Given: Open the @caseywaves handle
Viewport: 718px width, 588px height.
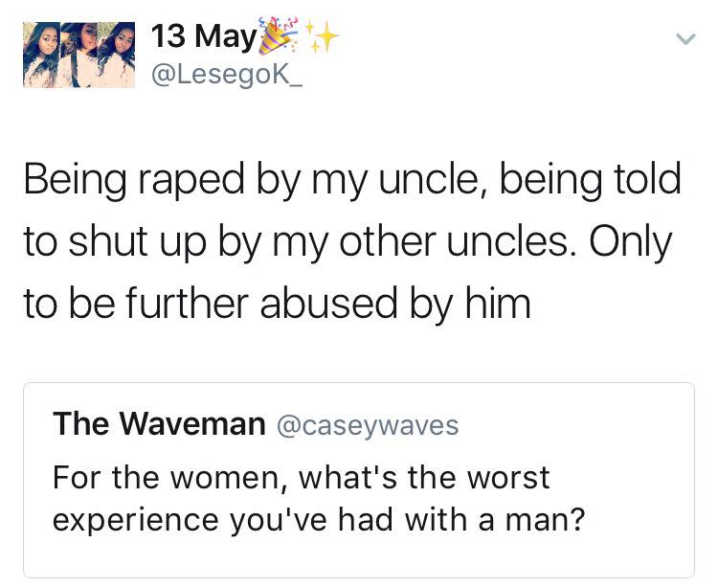Looking at the screenshot, I should pyautogui.click(x=368, y=425).
